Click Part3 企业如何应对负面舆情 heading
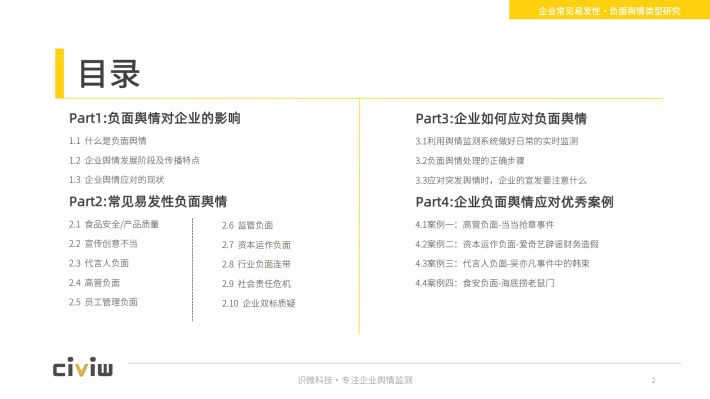The height and width of the screenshot is (399, 710). 501,119
